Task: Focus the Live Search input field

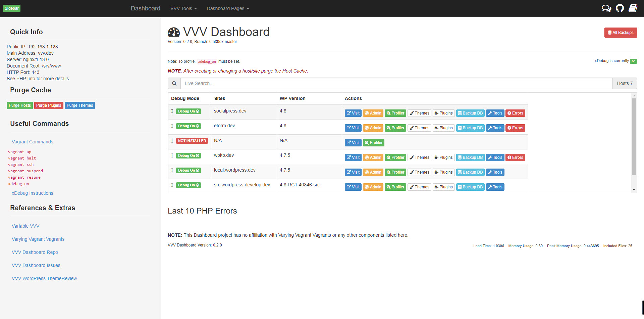Action: point(396,83)
